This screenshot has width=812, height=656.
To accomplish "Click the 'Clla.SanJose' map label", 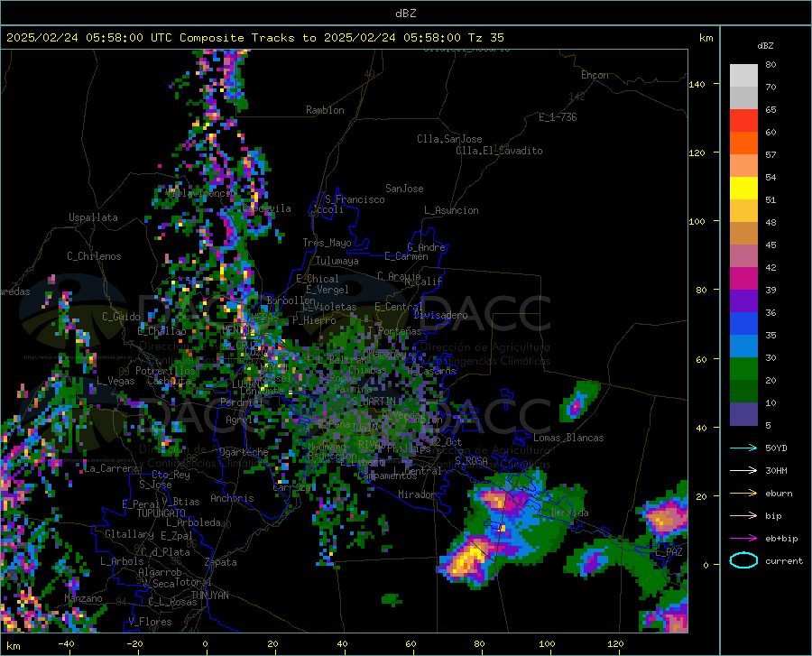I will coord(449,139).
